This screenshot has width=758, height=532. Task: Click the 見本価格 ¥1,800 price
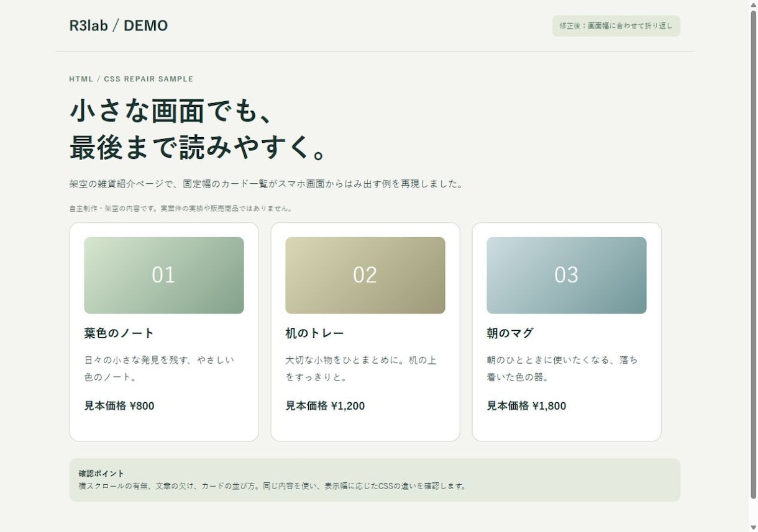(x=526, y=406)
